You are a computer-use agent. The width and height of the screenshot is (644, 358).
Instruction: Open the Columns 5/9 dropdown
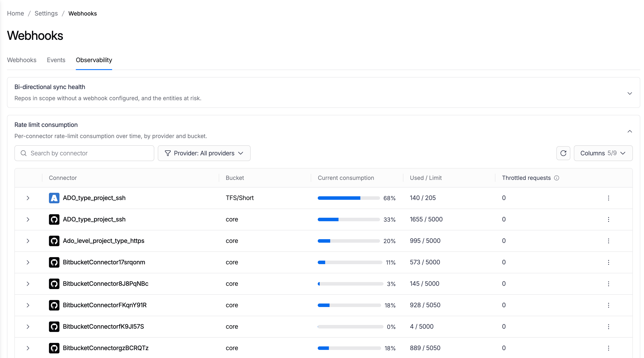pyautogui.click(x=603, y=153)
